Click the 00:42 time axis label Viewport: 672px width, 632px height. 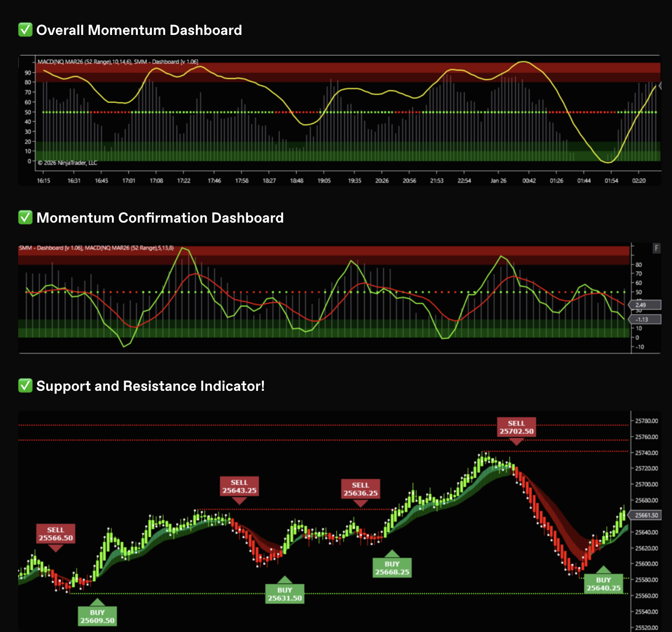click(529, 180)
